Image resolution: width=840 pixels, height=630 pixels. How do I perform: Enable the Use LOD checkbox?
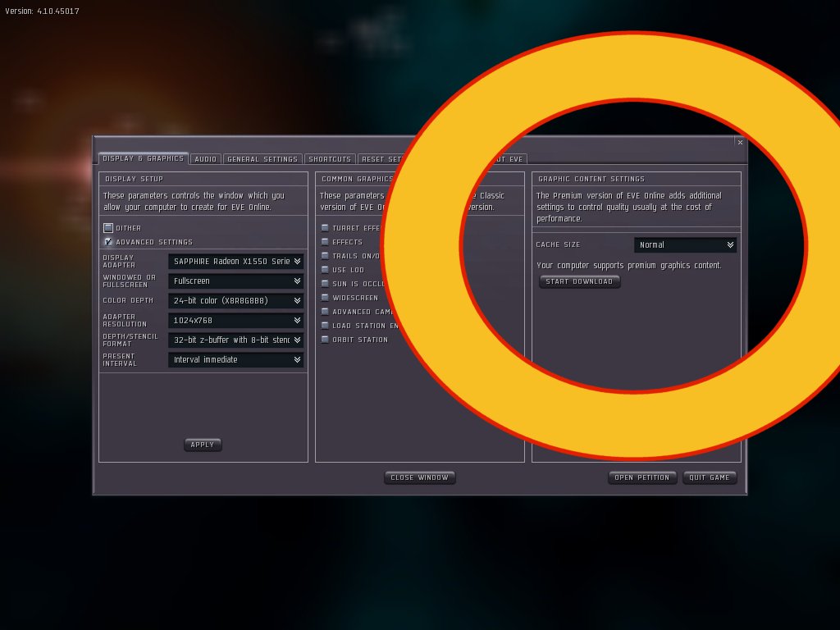click(325, 269)
